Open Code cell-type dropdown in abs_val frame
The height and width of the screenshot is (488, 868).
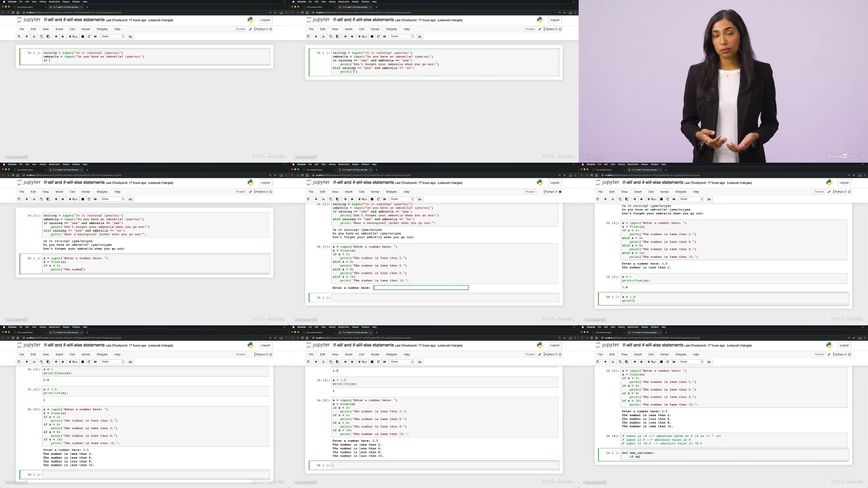[x=692, y=362]
